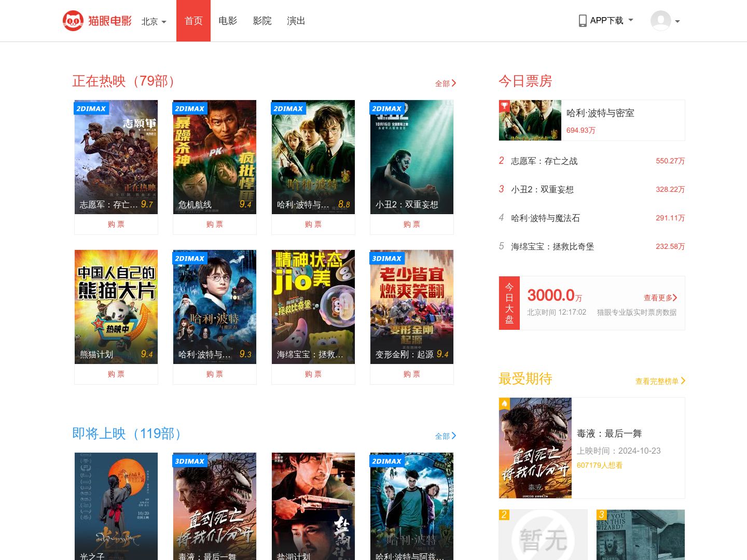
Task: Go to the 电影 tab
Action: click(228, 21)
